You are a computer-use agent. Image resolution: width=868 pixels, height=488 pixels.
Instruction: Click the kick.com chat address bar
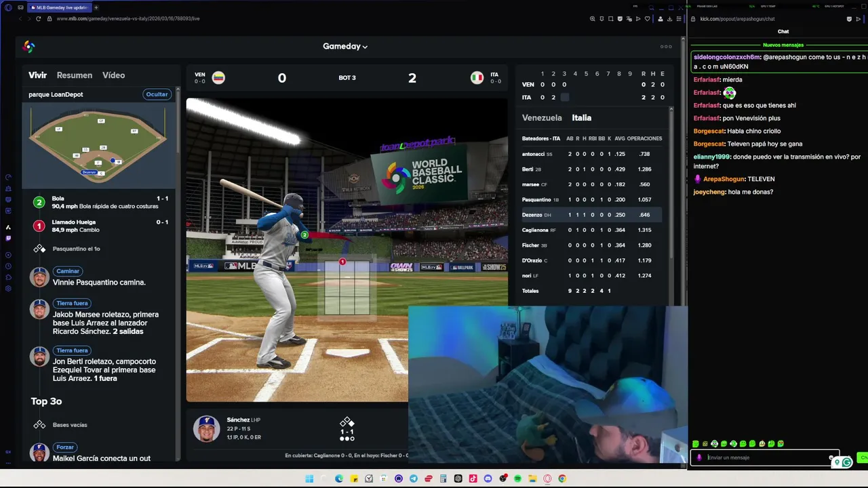coord(737,19)
